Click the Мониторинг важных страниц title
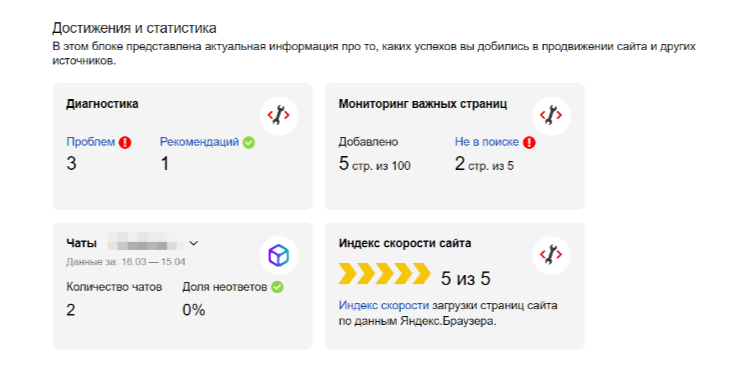 click(422, 104)
